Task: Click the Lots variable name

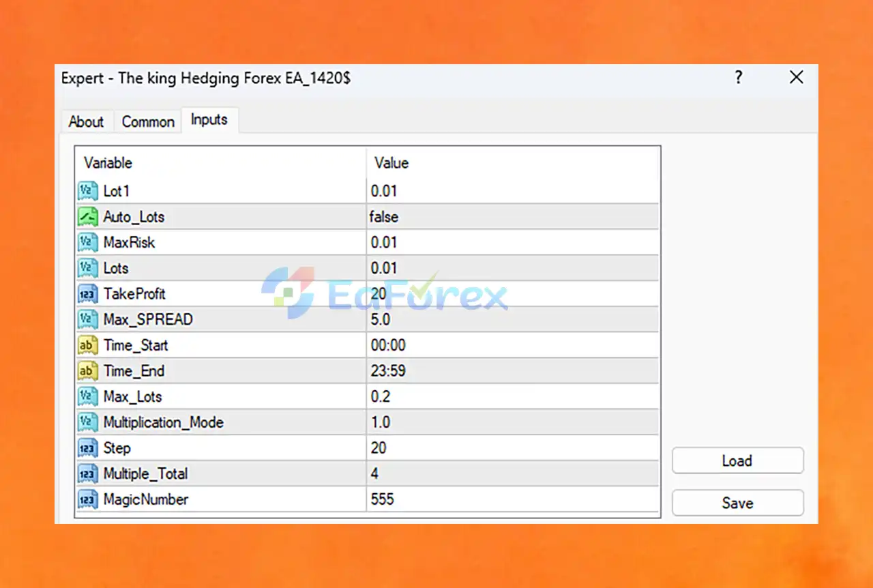Action: [x=116, y=268]
